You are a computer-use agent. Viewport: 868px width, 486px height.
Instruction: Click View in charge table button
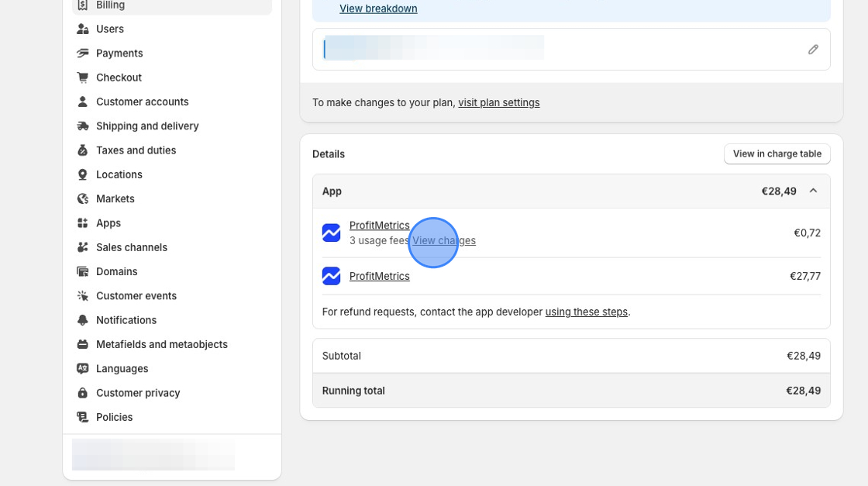(x=777, y=154)
